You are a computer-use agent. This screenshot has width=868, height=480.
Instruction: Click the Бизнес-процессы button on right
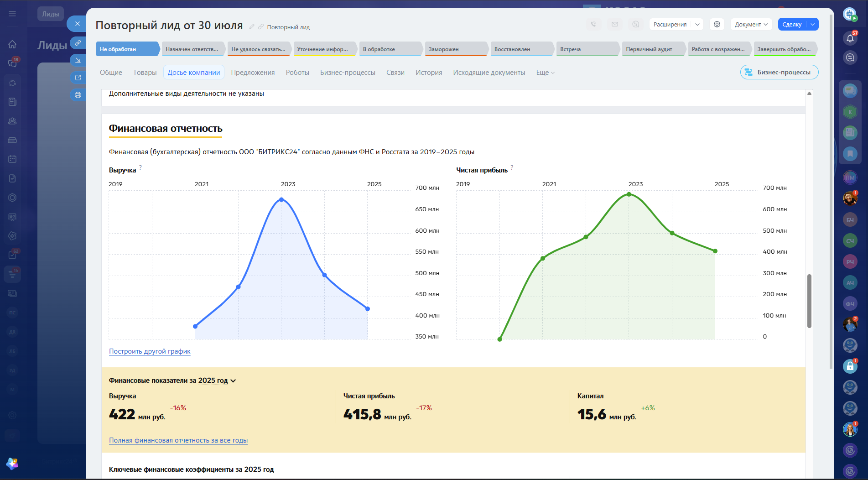tap(779, 72)
